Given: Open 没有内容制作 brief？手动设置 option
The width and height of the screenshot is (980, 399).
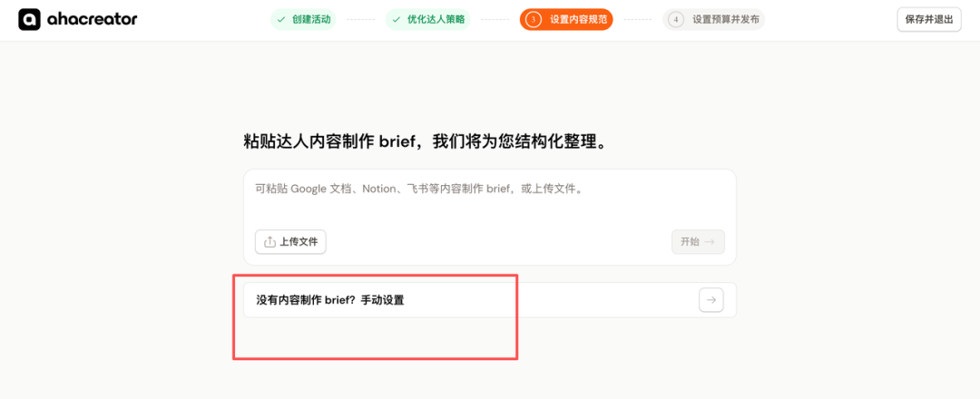Looking at the screenshot, I should click(x=489, y=300).
